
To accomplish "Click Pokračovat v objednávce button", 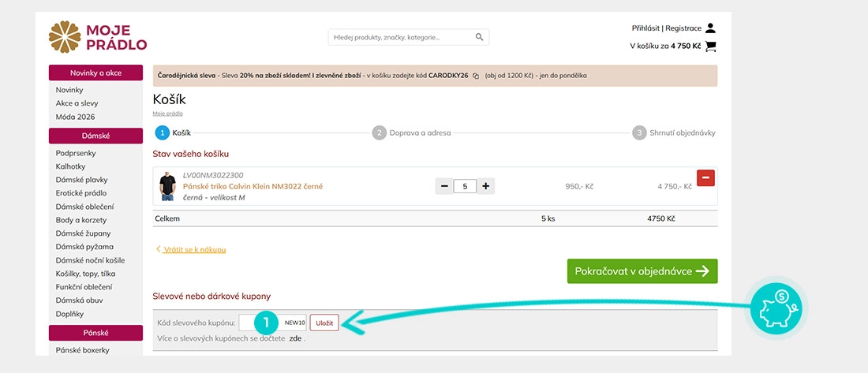I will click(642, 271).
